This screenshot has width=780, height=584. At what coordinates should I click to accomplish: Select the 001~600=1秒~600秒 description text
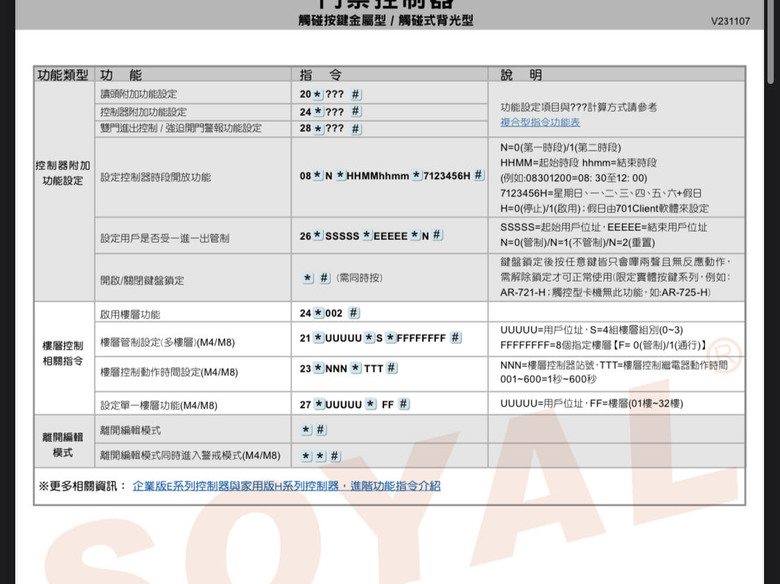click(x=548, y=379)
